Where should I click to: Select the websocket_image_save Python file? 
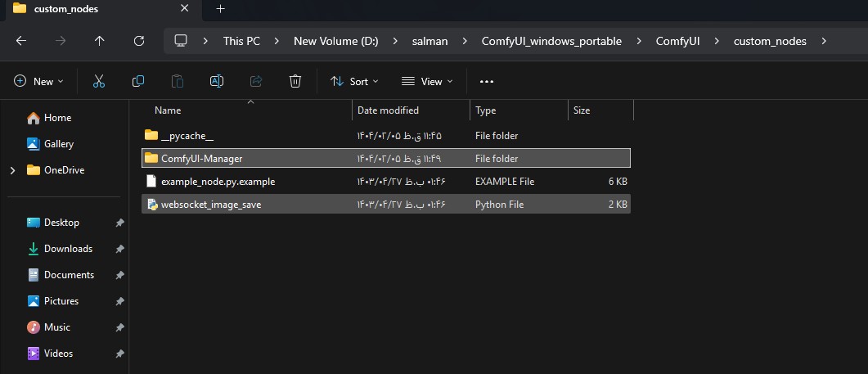[211, 205]
